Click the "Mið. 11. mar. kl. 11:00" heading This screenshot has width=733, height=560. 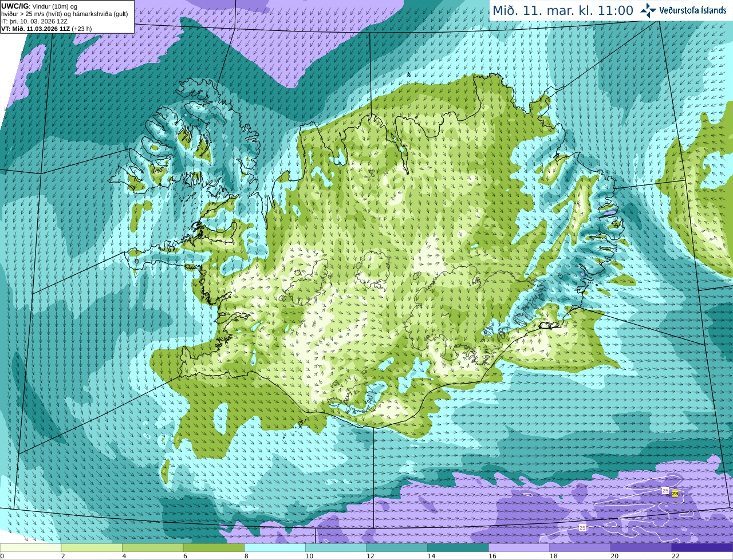click(563, 10)
